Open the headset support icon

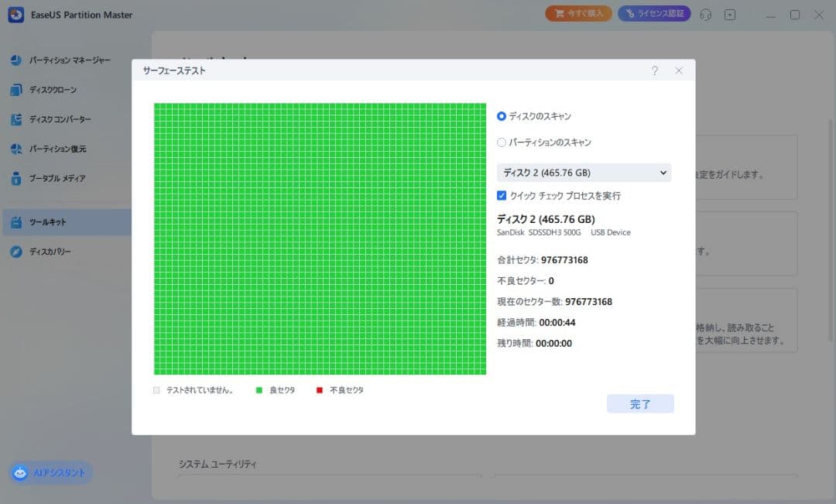click(705, 15)
